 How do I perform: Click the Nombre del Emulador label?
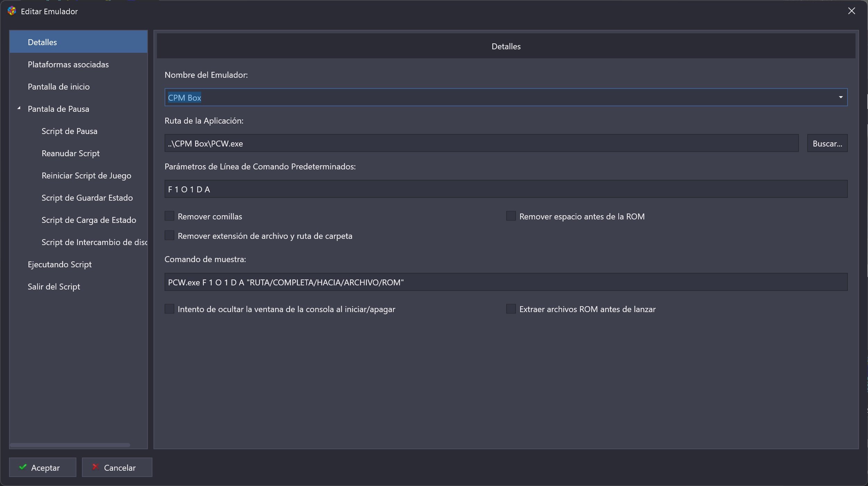tap(206, 75)
